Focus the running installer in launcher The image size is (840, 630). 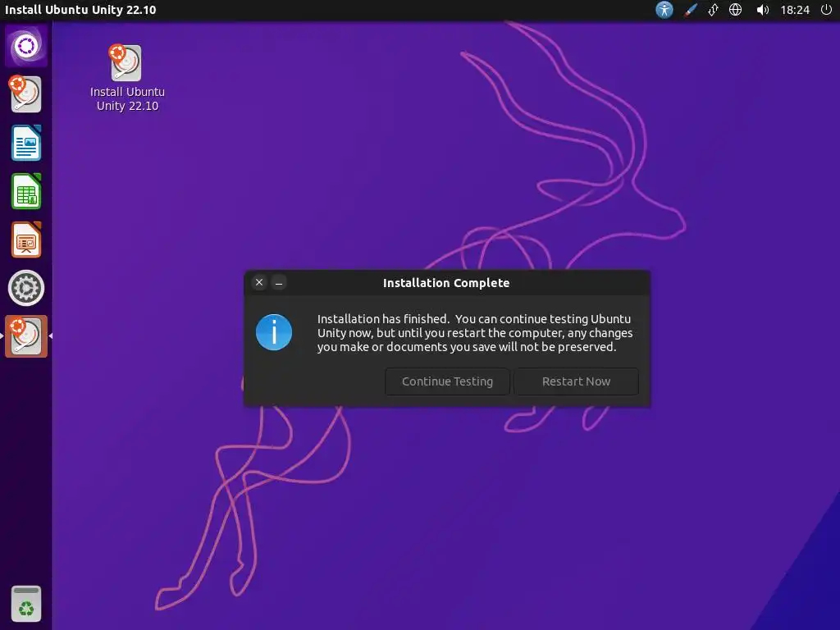click(25, 336)
